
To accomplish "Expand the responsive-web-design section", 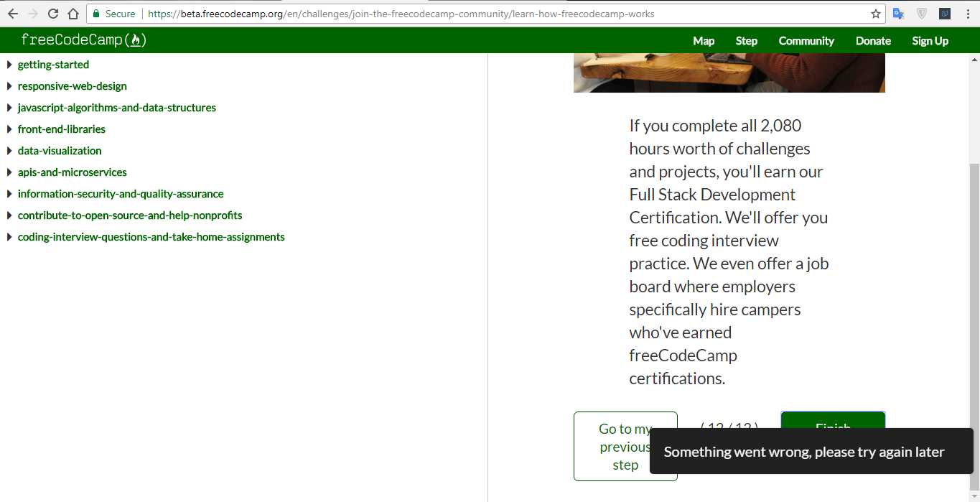I will [x=72, y=85].
